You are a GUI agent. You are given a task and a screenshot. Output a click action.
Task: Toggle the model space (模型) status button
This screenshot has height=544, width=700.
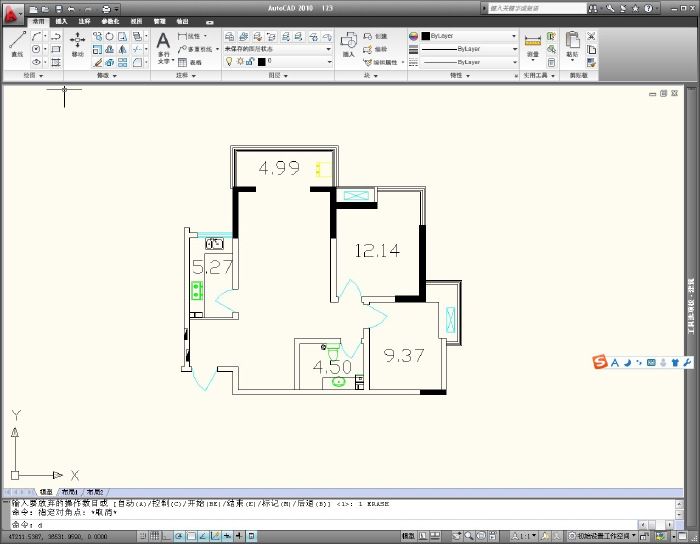[408, 536]
